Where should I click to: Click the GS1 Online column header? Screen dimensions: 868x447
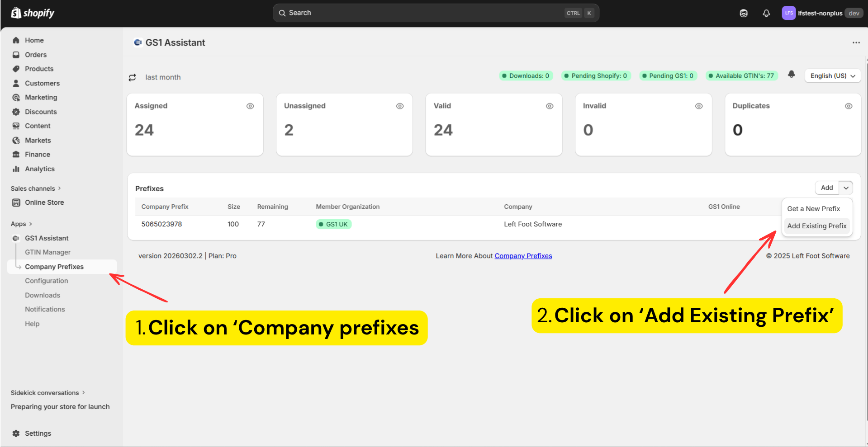[724, 207]
